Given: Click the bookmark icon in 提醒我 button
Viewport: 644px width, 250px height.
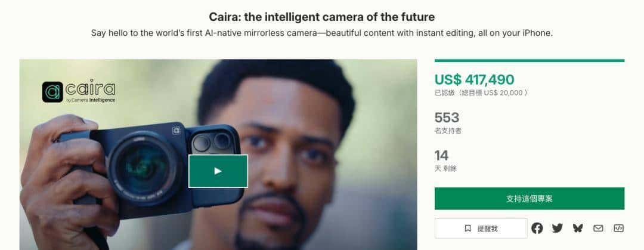Looking at the screenshot, I should click(x=468, y=229).
